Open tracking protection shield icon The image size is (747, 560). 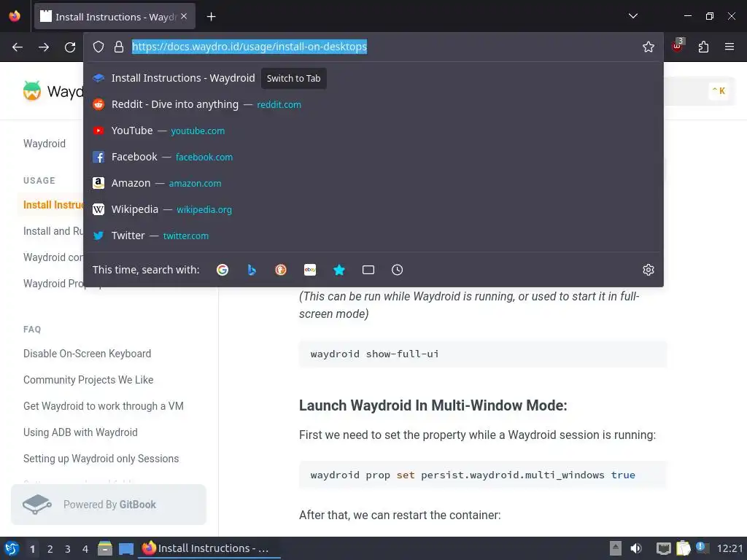[98, 47]
